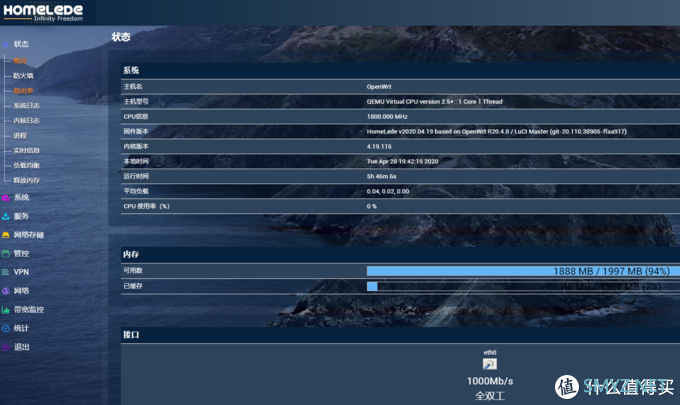This screenshot has width=680, height=405.
Task: Click the VPN sidebar icon
Action: coord(6,272)
